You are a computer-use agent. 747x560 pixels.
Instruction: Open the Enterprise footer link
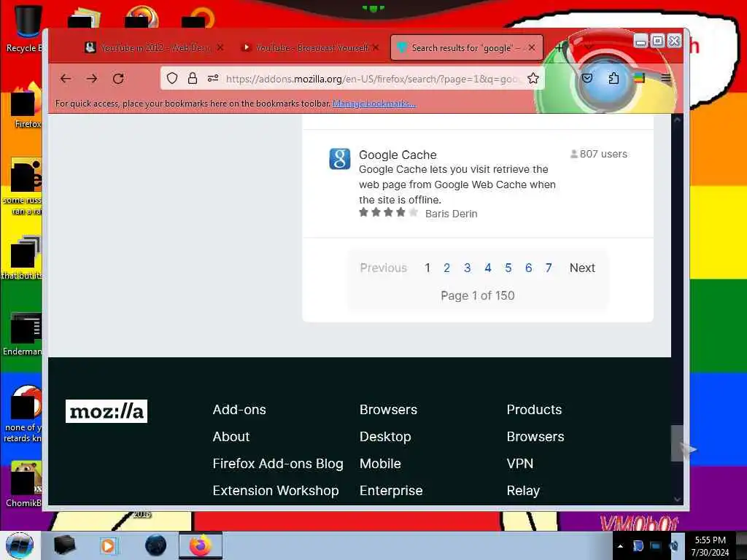[x=391, y=491]
